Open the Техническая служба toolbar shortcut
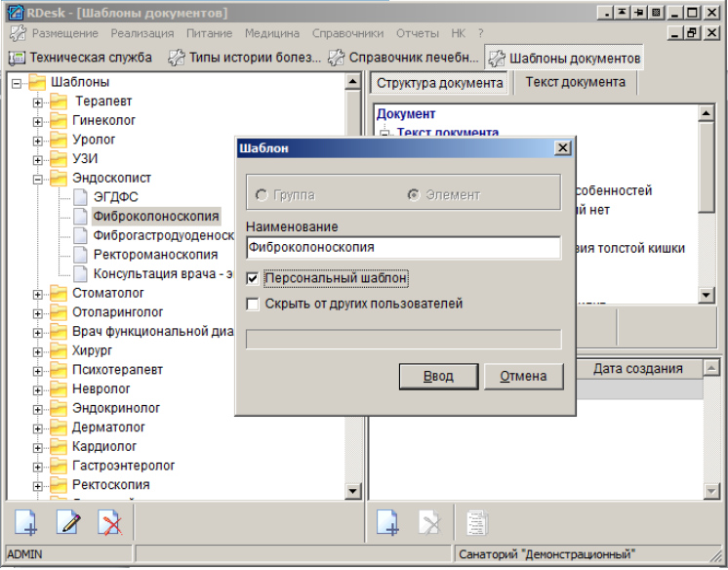The width and height of the screenshot is (728, 570). point(80,58)
